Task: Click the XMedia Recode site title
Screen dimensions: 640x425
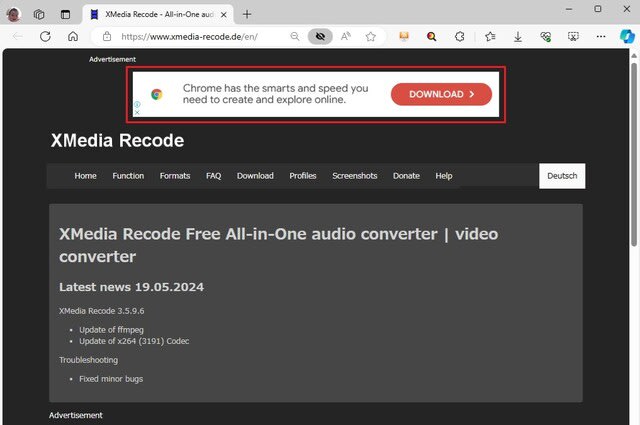Action: click(x=118, y=141)
